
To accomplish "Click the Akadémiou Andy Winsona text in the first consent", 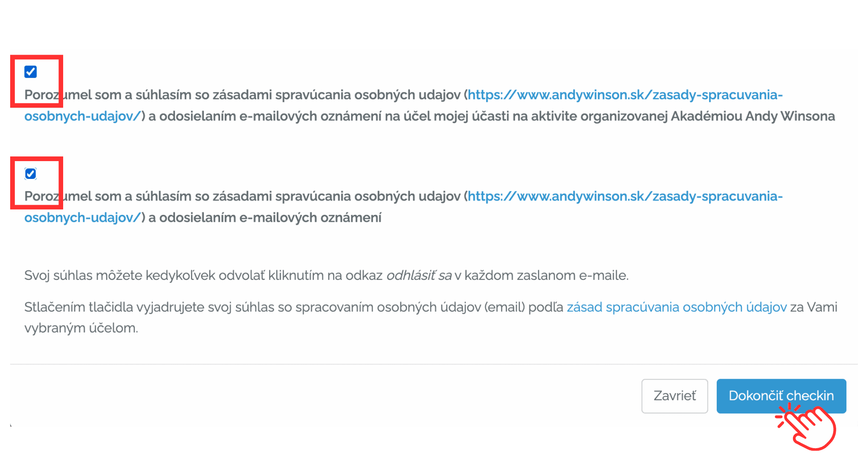I will 753,116.
